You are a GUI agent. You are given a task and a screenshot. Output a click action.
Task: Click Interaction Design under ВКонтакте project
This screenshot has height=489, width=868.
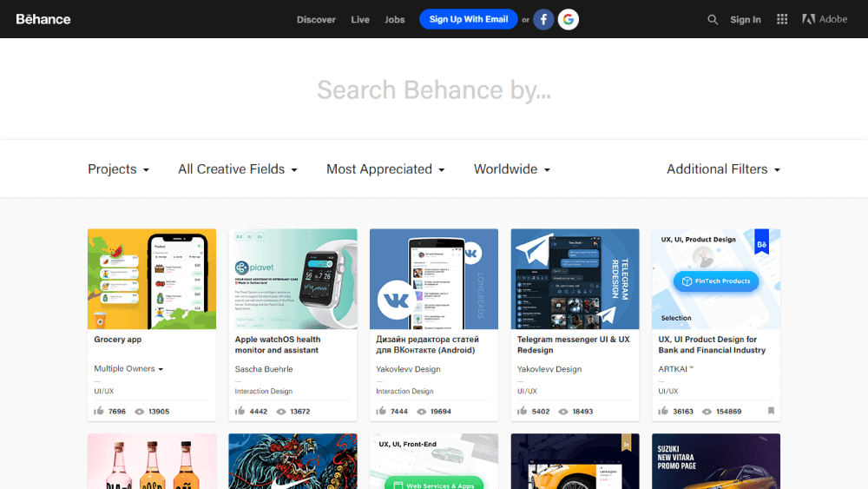404,391
